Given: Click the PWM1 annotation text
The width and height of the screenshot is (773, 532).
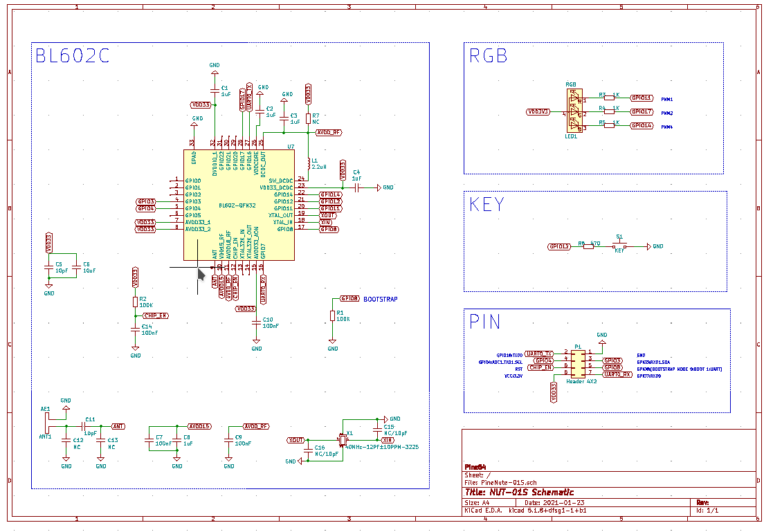Looking at the screenshot, I should coord(666,99).
